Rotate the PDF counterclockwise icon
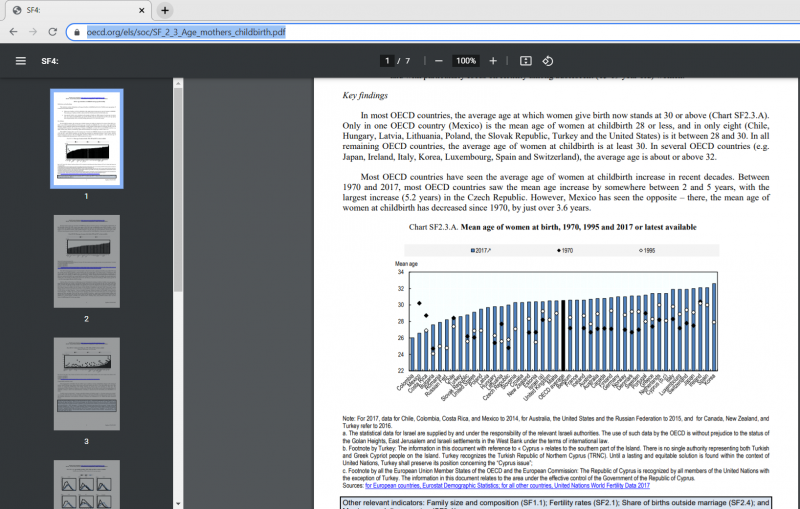The image size is (800, 509). coord(548,61)
